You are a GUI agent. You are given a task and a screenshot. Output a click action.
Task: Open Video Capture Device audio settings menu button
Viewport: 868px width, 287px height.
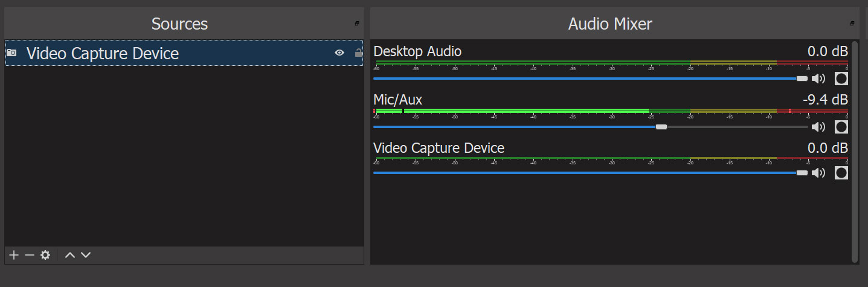(841, 173)
